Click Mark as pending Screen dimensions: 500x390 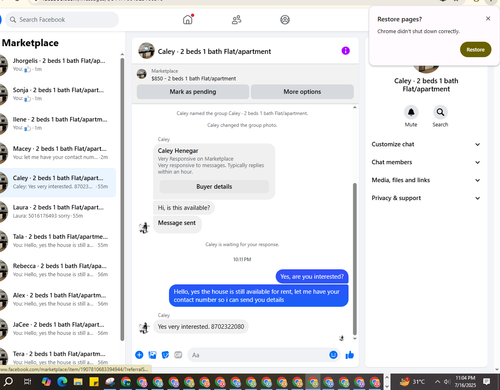click(x=193, y=92)
